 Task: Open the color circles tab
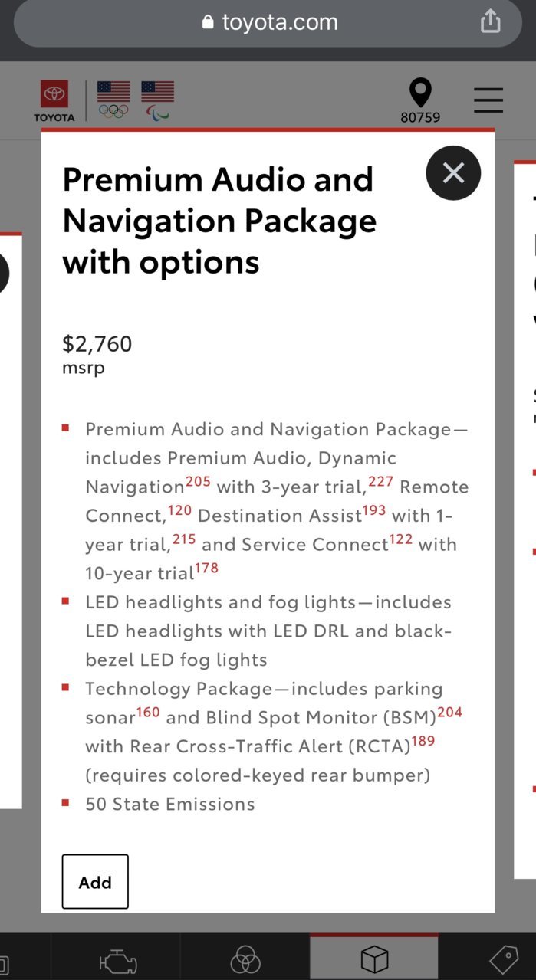pyautogui.click(x=245, y=959)
